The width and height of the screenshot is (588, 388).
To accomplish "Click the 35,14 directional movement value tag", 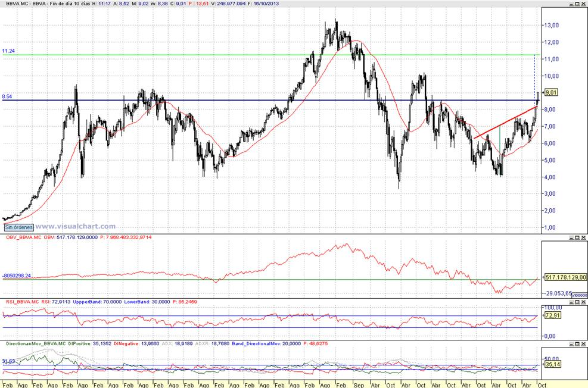I will pos(552,364).
